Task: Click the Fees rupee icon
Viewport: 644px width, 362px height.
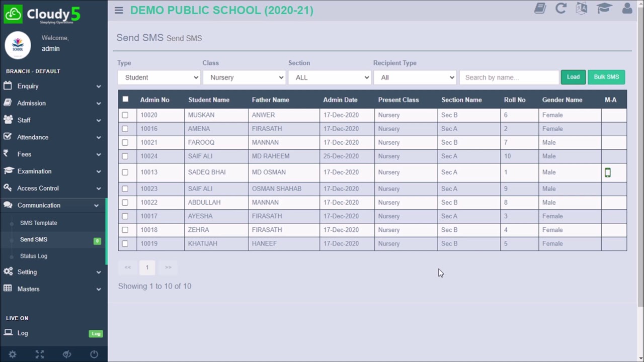Action: (6, 154)
